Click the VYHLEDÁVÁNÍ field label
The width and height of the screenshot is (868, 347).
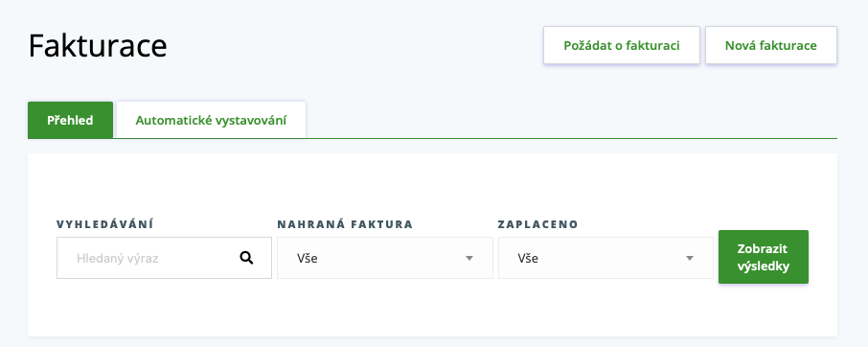pos(105,224)
